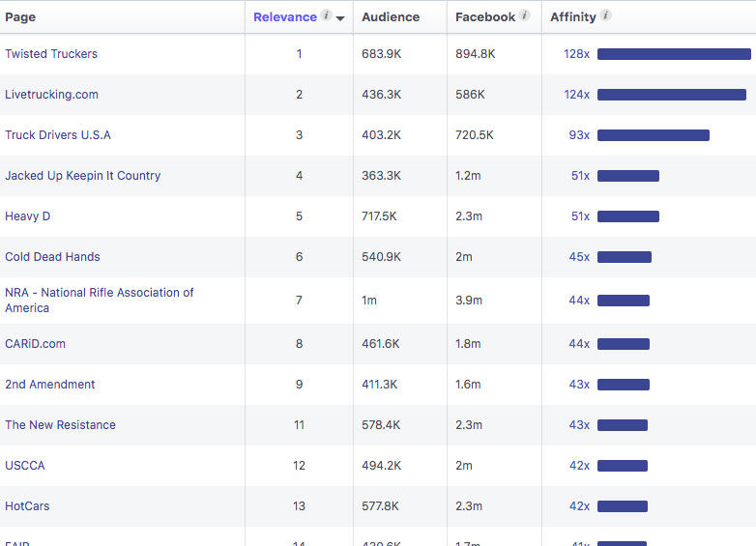Click audience value 540.9K
Image resolution: width=756 pixels, height=546 pixels.
pos(381,257)
